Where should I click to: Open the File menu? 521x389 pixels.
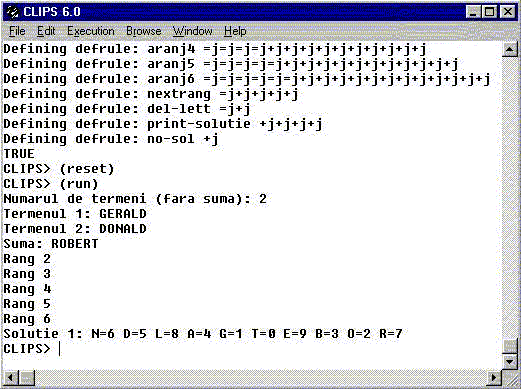coord(17,31)
